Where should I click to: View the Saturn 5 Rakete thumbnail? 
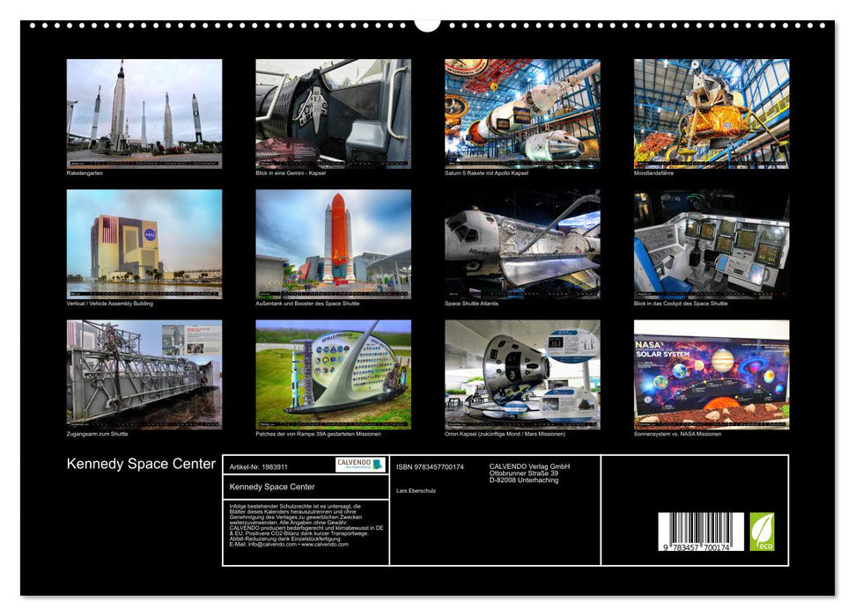(523, 112)
